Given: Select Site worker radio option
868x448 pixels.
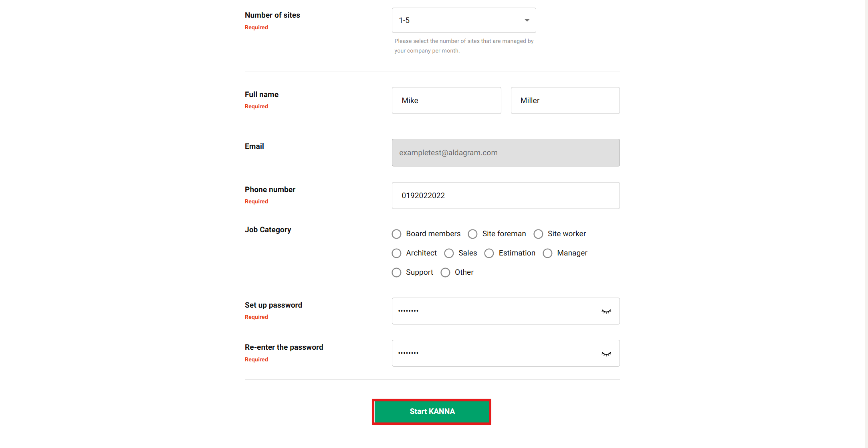Looking at the screenshot, I should point(538,234).
